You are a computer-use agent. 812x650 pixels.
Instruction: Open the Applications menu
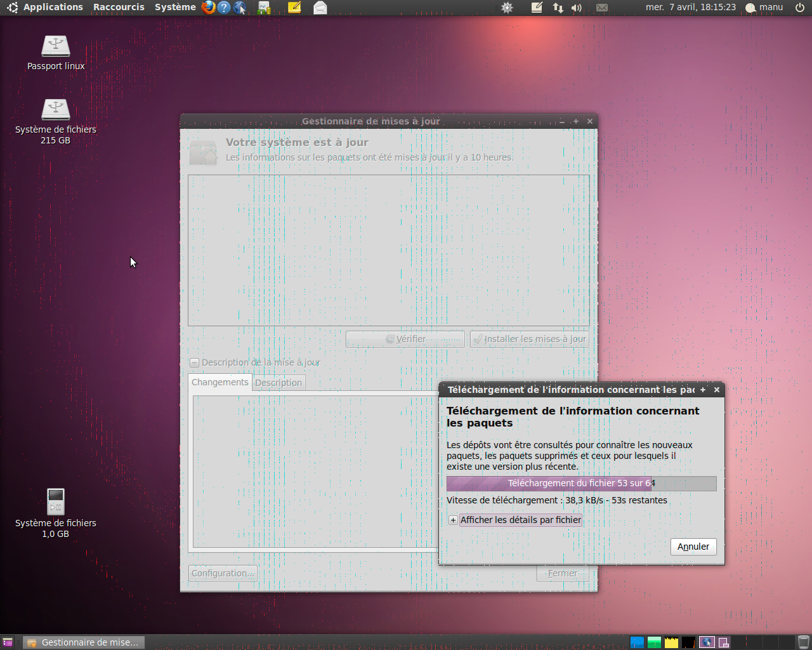pyautogui.click(x=53, y=8)
